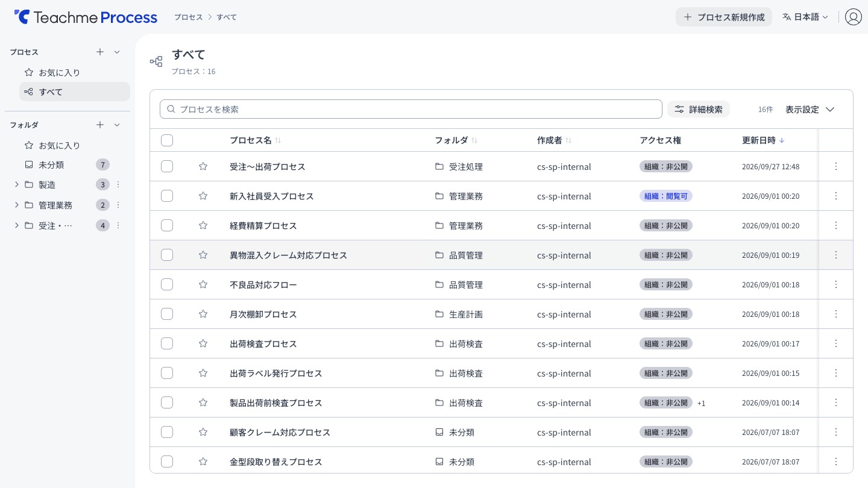Screen dimensions: 868x488
Task: Sort by プロセス名 column arrows
Action: click(x=278, y=140)
